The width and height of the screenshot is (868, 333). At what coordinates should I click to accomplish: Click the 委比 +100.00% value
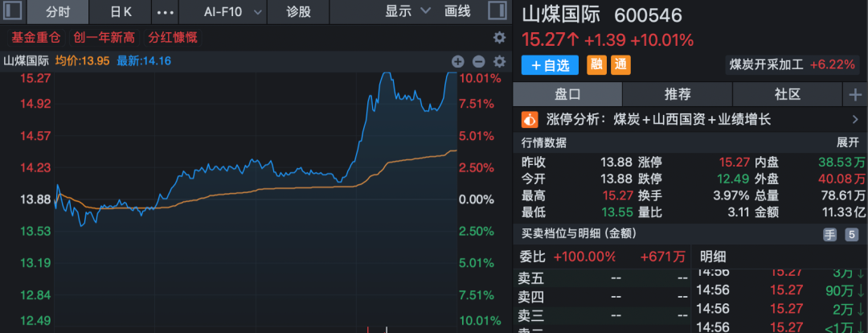pyautogui.click(x=584, y=257)
